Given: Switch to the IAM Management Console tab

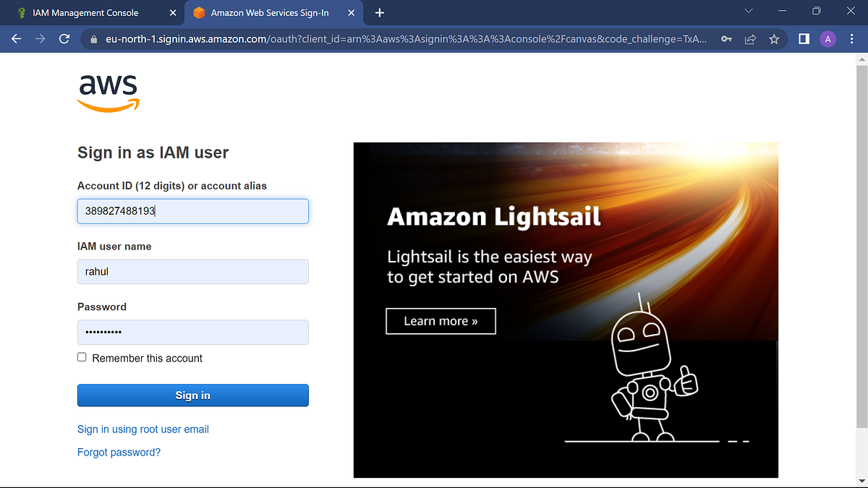Looking at the screenshot, I should coord(87,12).
